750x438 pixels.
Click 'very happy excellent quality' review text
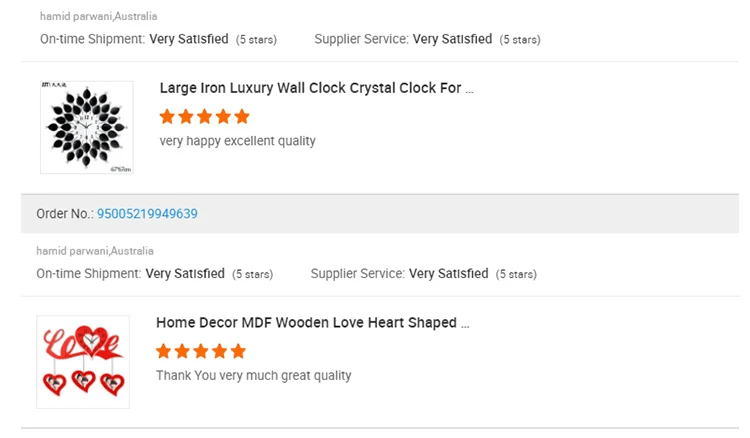coord(237,141)
